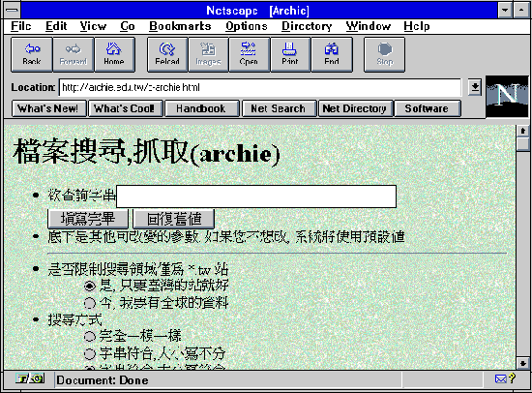Viewport: 532px width, 393px height.
Task: Click the vertical scrollbar down arrow
Action: point(523,363)
